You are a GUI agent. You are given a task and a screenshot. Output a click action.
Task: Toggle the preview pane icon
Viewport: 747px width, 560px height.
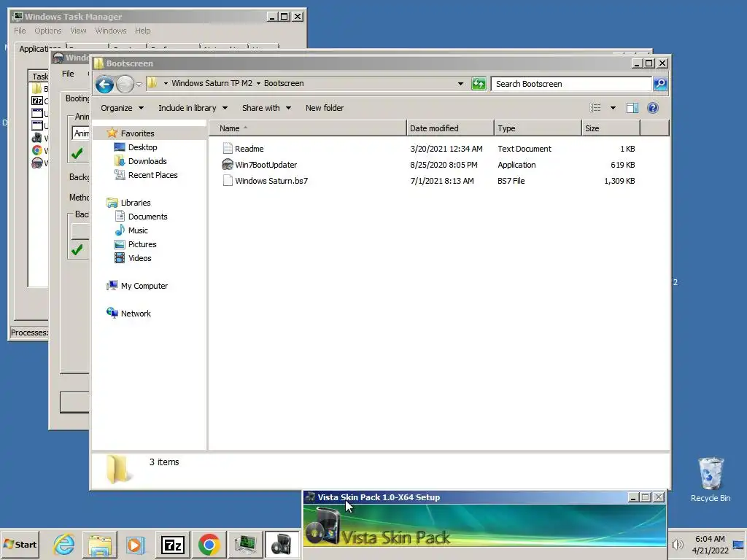point(632,108)
